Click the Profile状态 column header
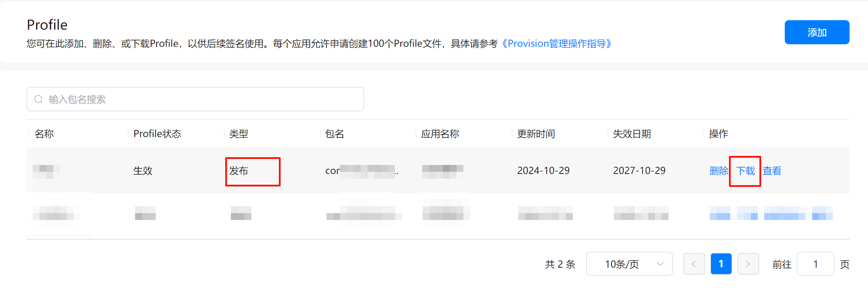 [x=157, y=134]
